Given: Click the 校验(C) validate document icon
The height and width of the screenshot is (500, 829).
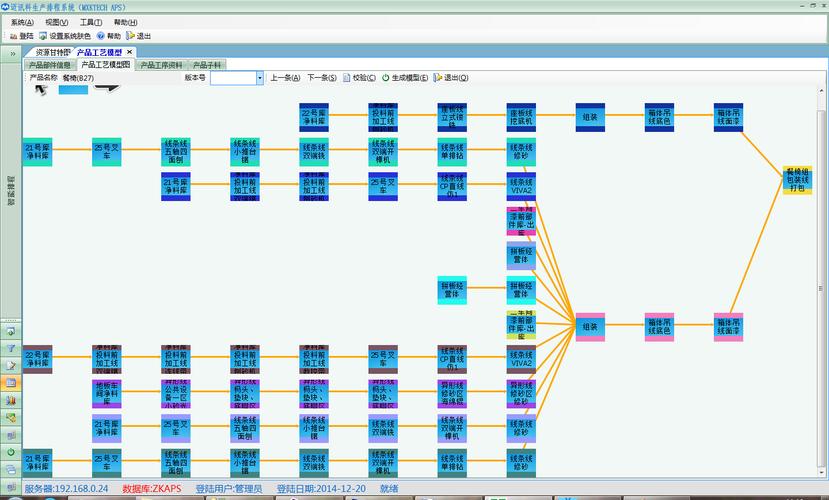Looking at the screenshot, I should [347, 78].
